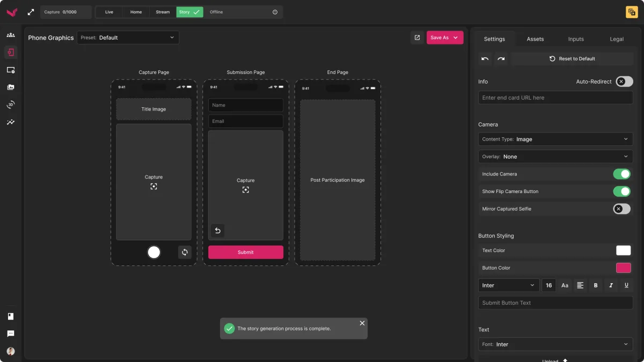Click the user avatar in the sidebar
This screenshot has width=644, height=362.
pos(11,351)
